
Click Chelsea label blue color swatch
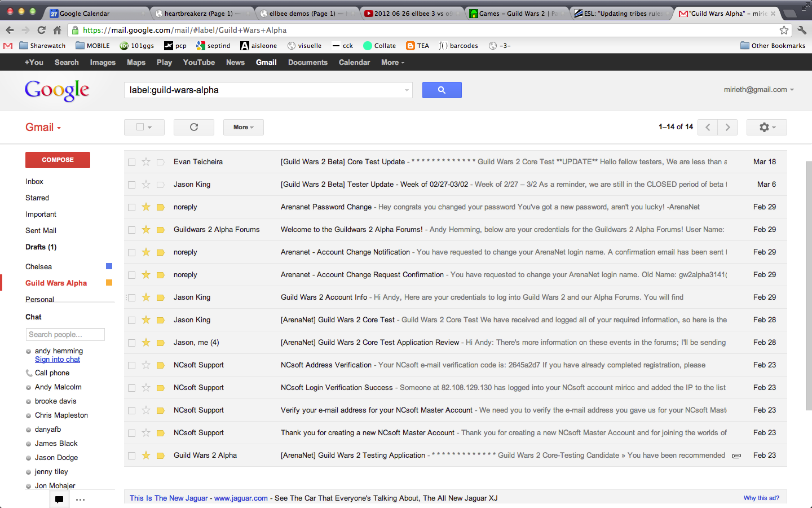tap(109, 266)
